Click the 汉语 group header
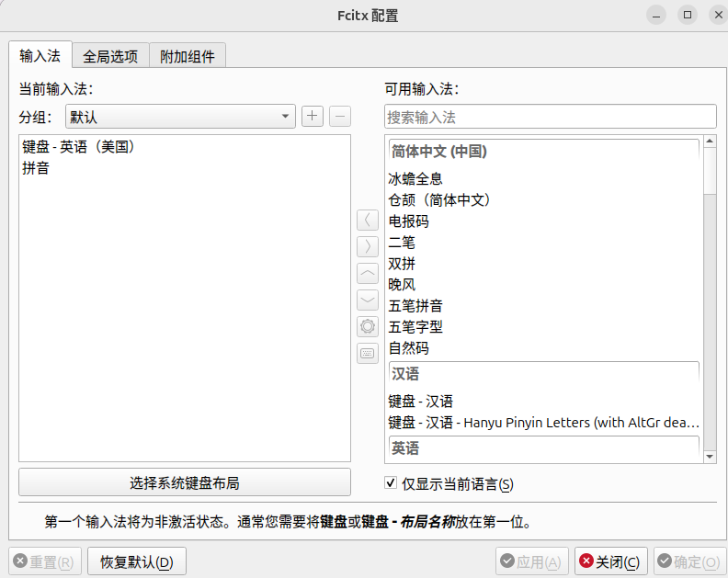 pos(543,374)
